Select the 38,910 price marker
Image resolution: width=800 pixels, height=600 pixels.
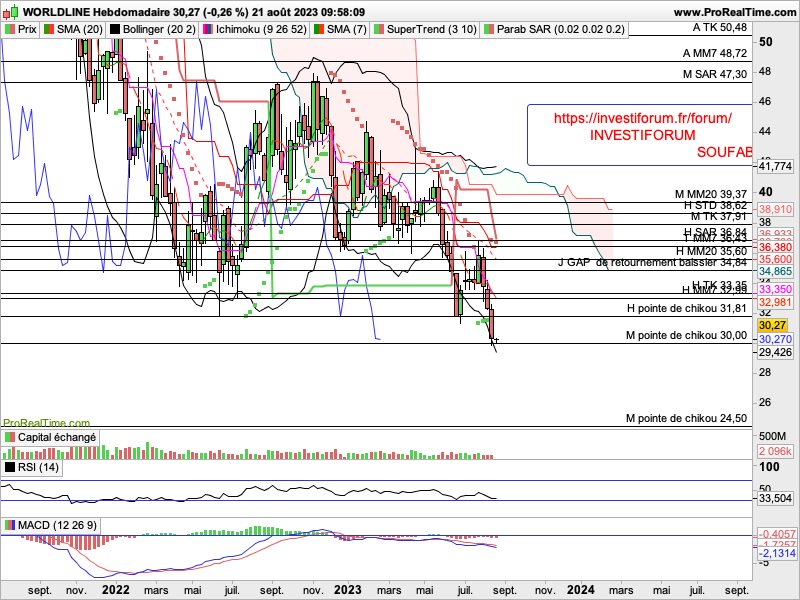pos(776,209)
